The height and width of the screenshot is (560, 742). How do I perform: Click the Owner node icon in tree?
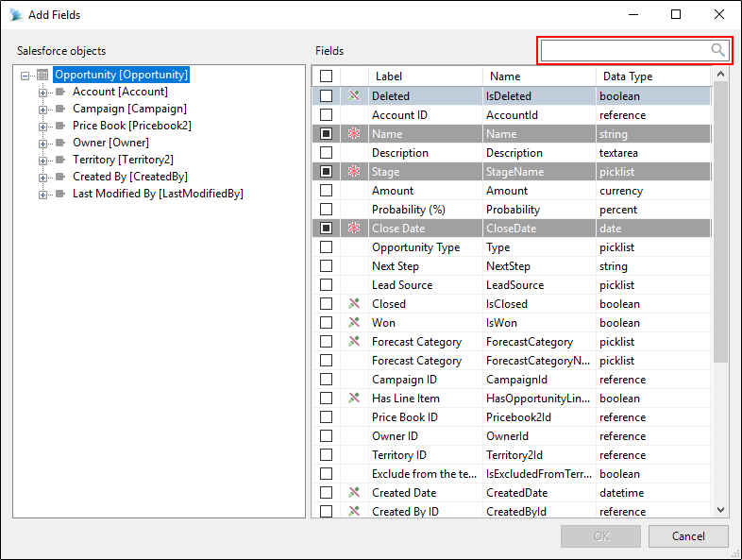click(60, 143)
